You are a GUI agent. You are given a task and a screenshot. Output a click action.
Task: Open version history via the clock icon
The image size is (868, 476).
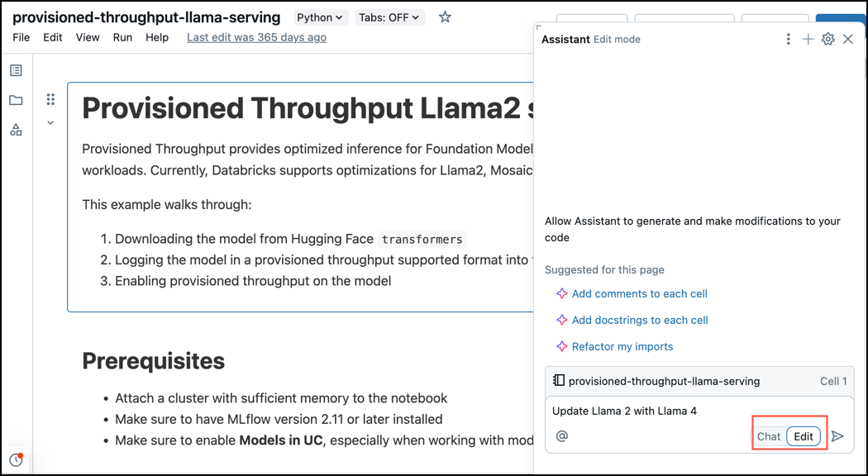[x=15, y=459]
